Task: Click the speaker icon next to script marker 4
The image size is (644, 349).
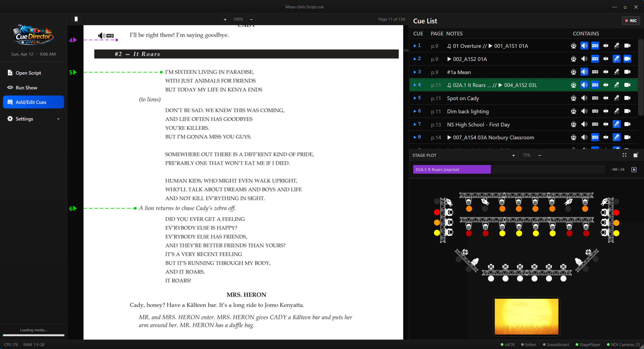Action: (101, 35)
